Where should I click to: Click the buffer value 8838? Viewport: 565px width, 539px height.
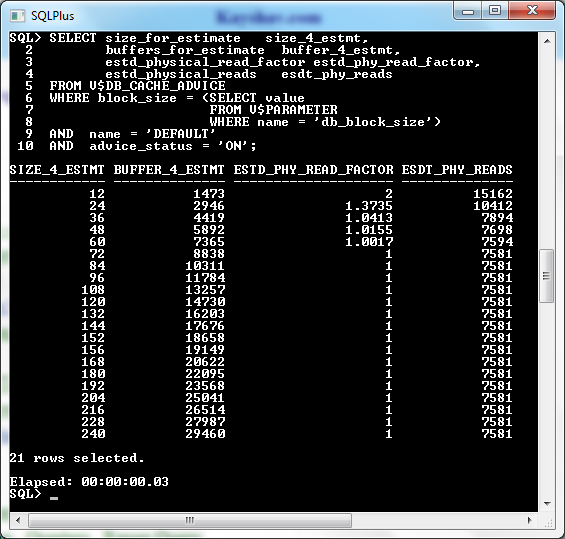[209, 254]
